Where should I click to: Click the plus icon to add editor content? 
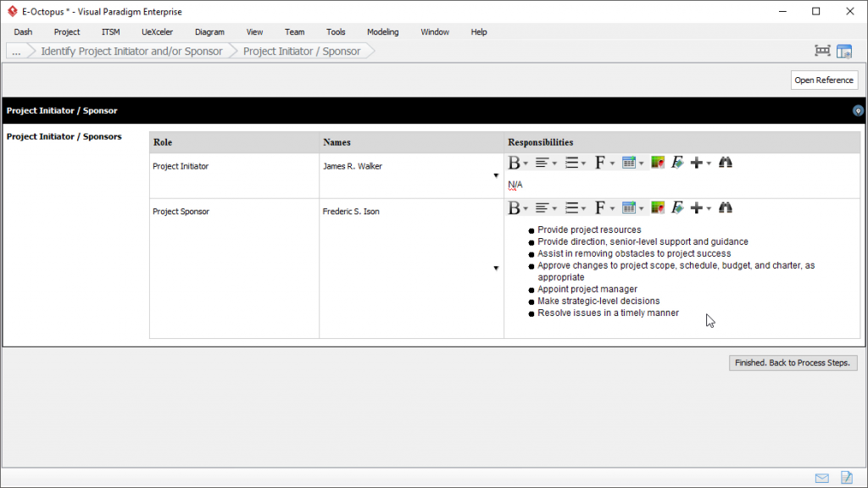click(x=698, y=208)
